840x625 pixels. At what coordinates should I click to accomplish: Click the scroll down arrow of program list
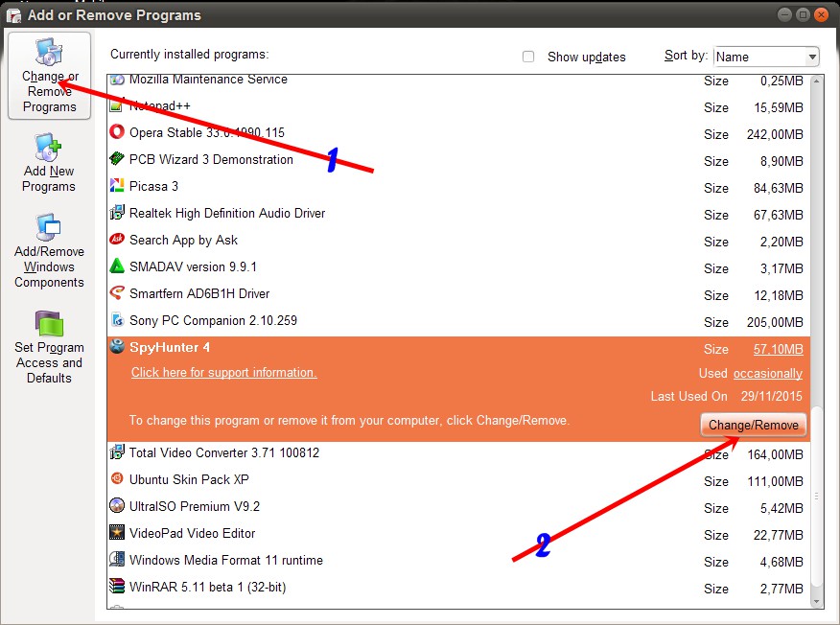pos(816,602)
